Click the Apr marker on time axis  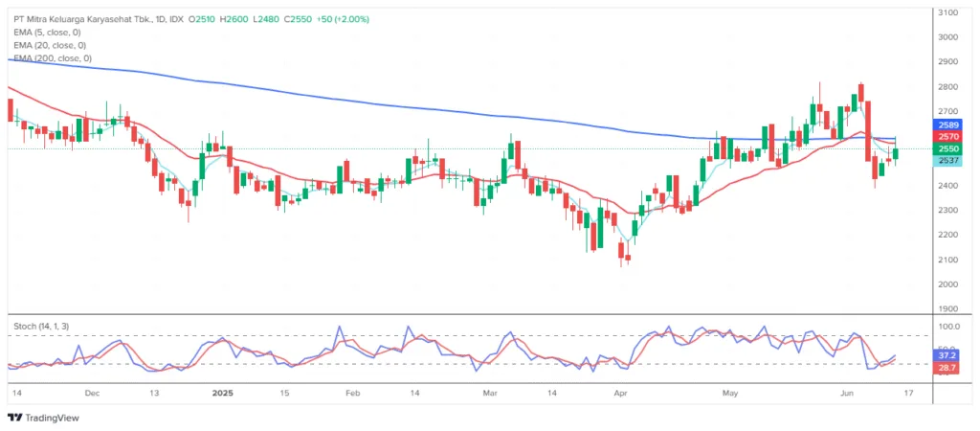pos(620,394)
